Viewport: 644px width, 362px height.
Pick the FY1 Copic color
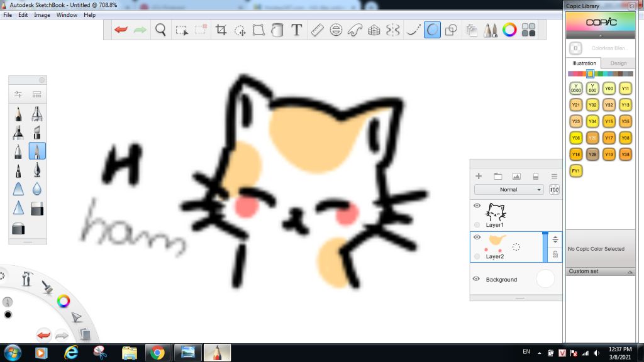(576, 171)
